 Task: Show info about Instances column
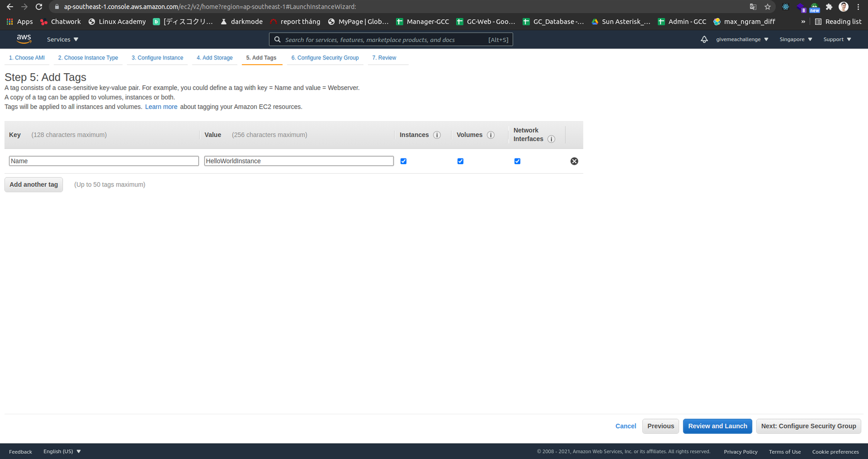pos(437,135)
